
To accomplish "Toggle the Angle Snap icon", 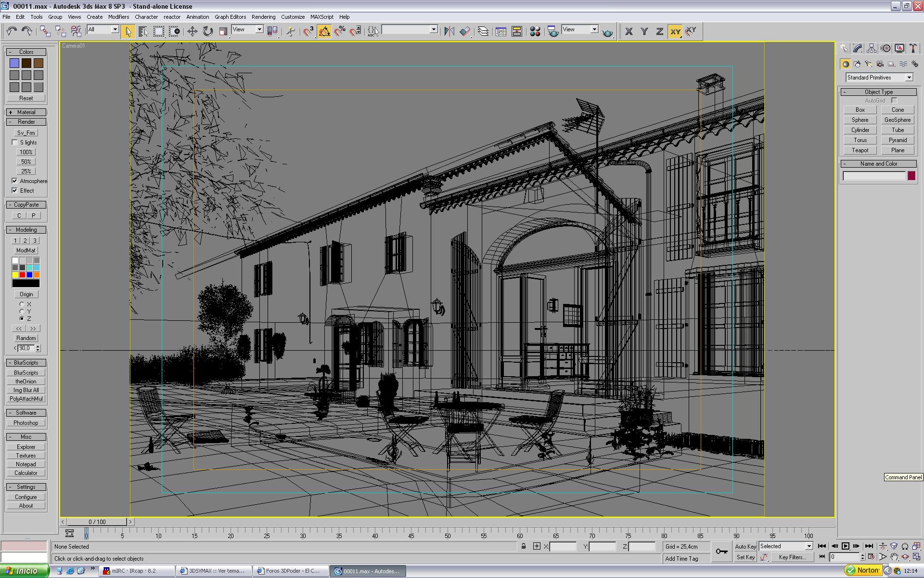I will 324,31.
